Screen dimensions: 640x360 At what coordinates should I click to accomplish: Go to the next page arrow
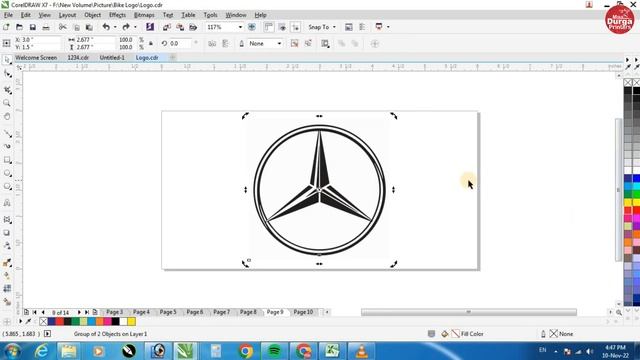point(79,312)
